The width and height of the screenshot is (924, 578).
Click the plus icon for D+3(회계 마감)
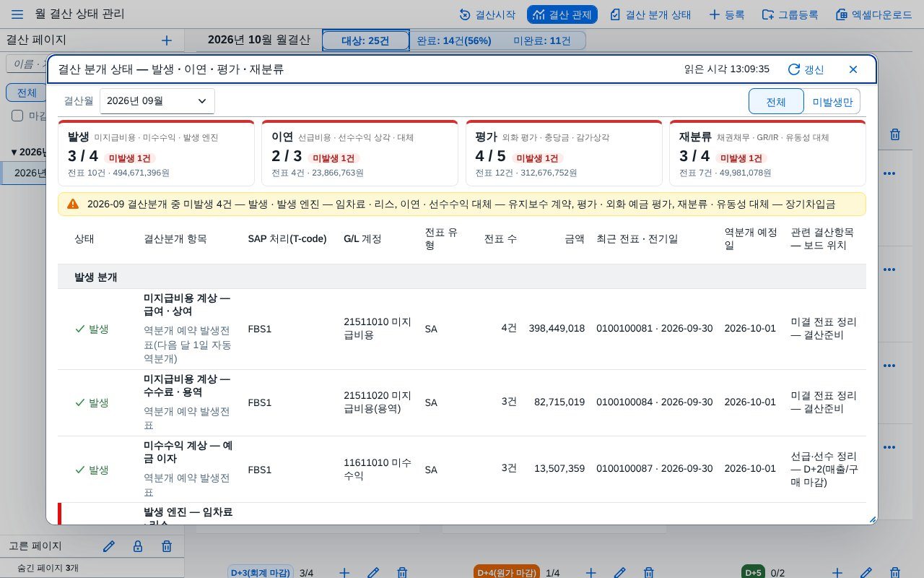pyautogui.click(x=344, y=573)
